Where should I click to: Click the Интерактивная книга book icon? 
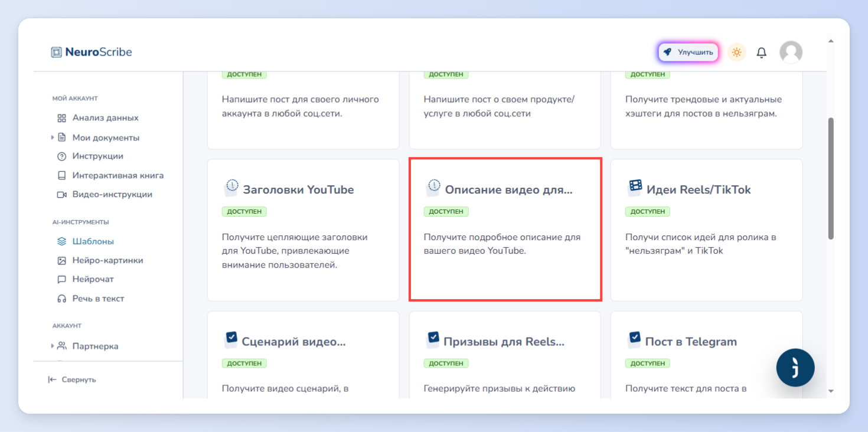click(61, 175)
